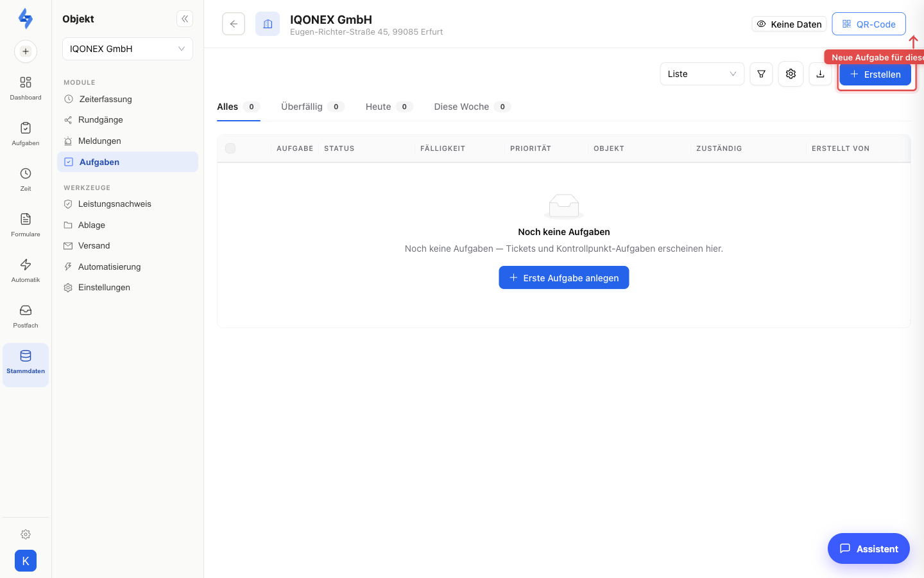Viewport: 924px width, 578px height.
Task: Open table settings gear icon
Action: (x=791, y=74)
